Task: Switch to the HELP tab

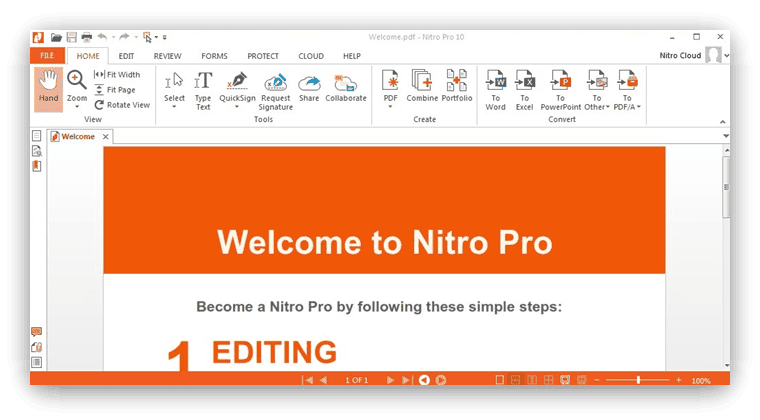Action: coord(352,56)
